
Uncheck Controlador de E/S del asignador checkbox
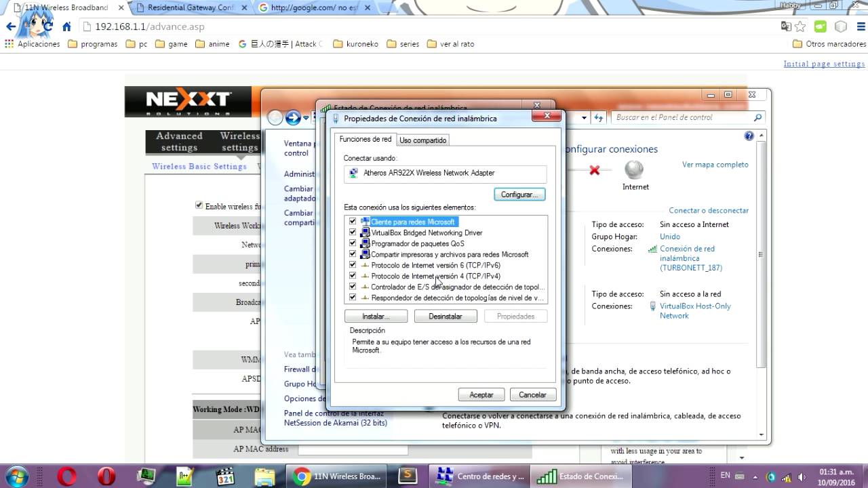[353, 287]
